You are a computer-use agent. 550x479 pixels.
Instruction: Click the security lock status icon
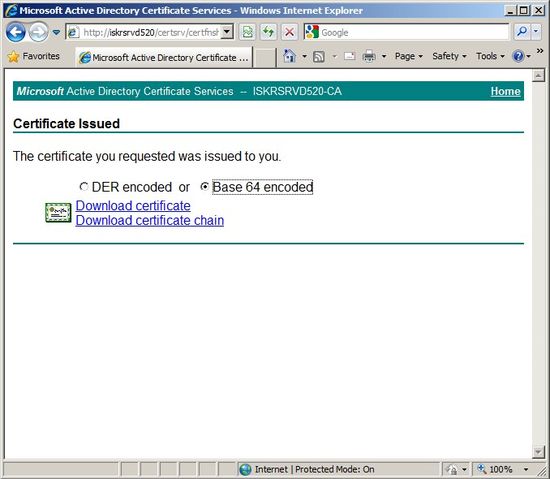452,469
